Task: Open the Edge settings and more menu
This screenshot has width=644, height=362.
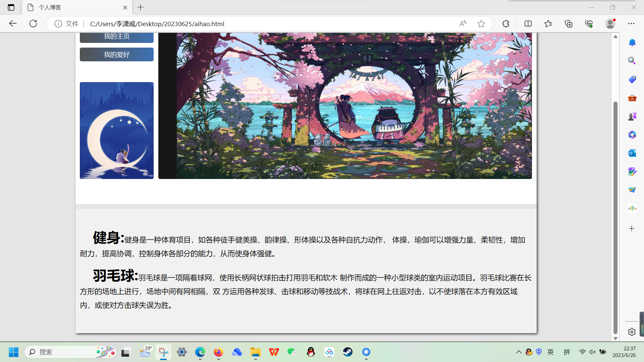Action: pos(631,23)
